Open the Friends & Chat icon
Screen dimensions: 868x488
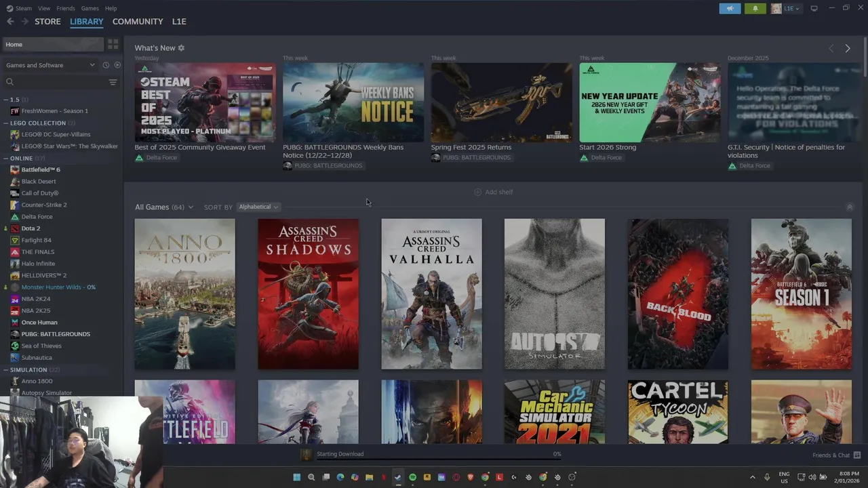point(857,455)
